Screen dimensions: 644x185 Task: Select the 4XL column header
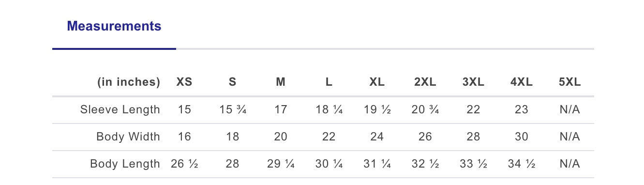(x=522, y=82)
